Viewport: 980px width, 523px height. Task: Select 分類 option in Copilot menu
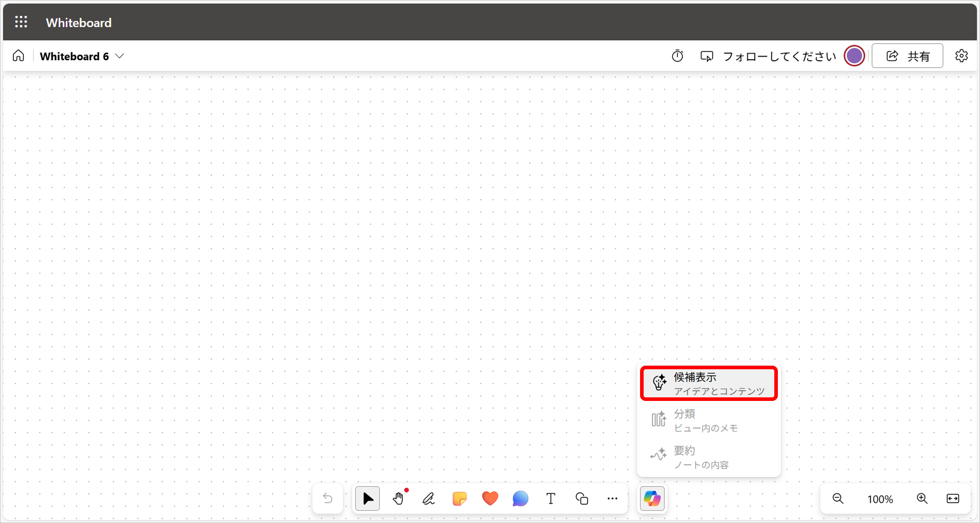point(708,420)
